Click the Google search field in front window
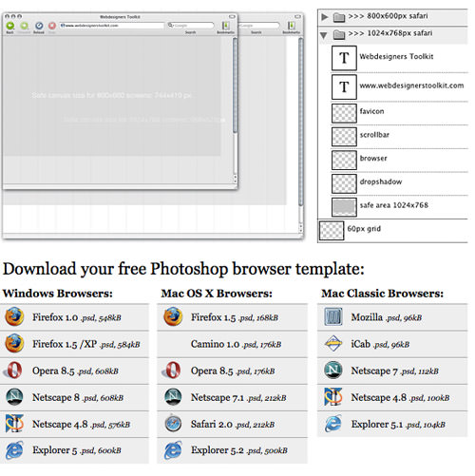 pyautogui.click(x=191, y=26)
